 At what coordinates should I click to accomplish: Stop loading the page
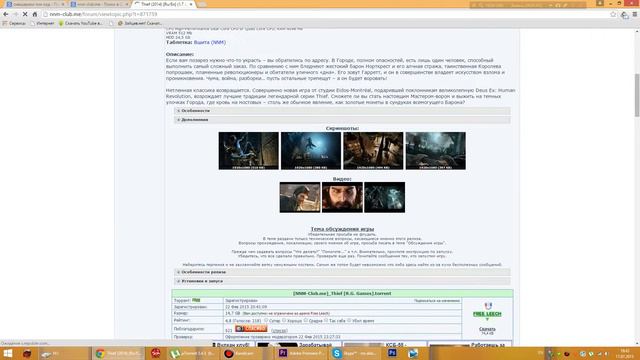pos(25,14)
